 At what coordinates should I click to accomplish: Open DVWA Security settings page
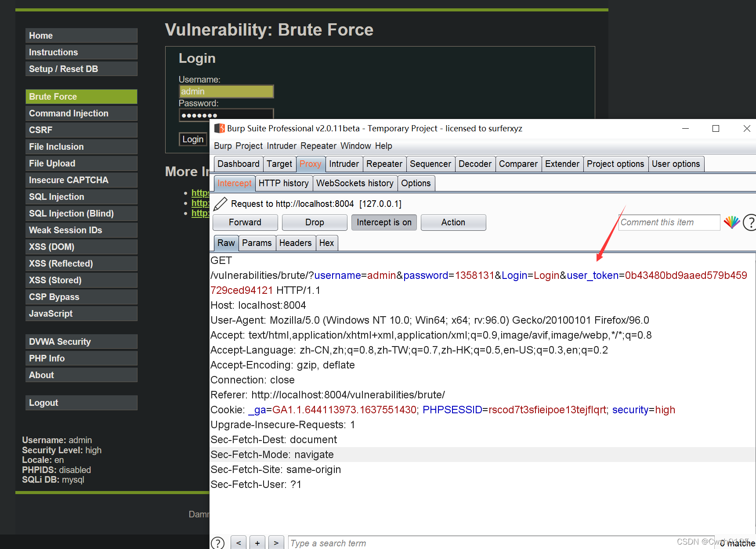coord(81,342)
